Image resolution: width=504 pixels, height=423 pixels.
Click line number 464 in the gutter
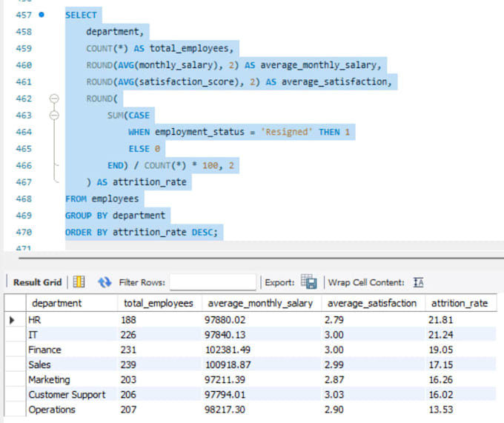pyautogui.click(x=24, y=132)
